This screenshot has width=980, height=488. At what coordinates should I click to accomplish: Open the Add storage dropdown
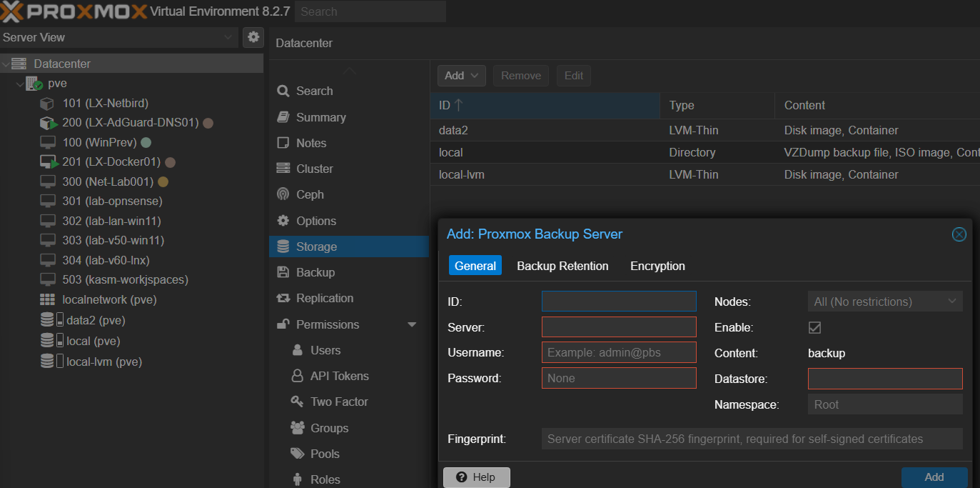point(461,75)
